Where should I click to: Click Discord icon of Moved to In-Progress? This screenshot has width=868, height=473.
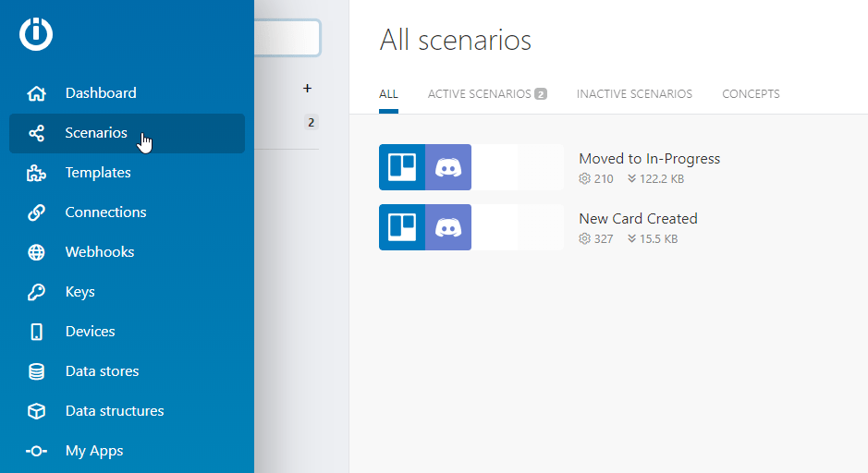[x=448, y=167]
